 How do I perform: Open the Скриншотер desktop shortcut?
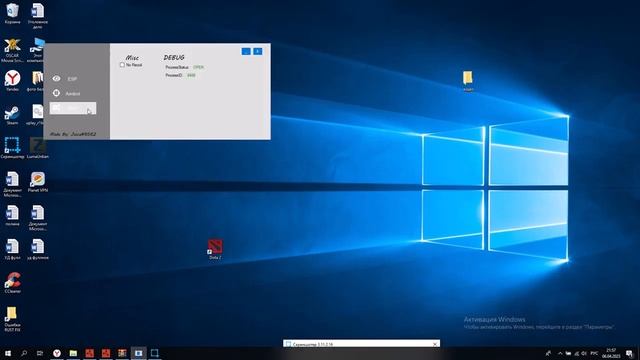tap(12, 148)
